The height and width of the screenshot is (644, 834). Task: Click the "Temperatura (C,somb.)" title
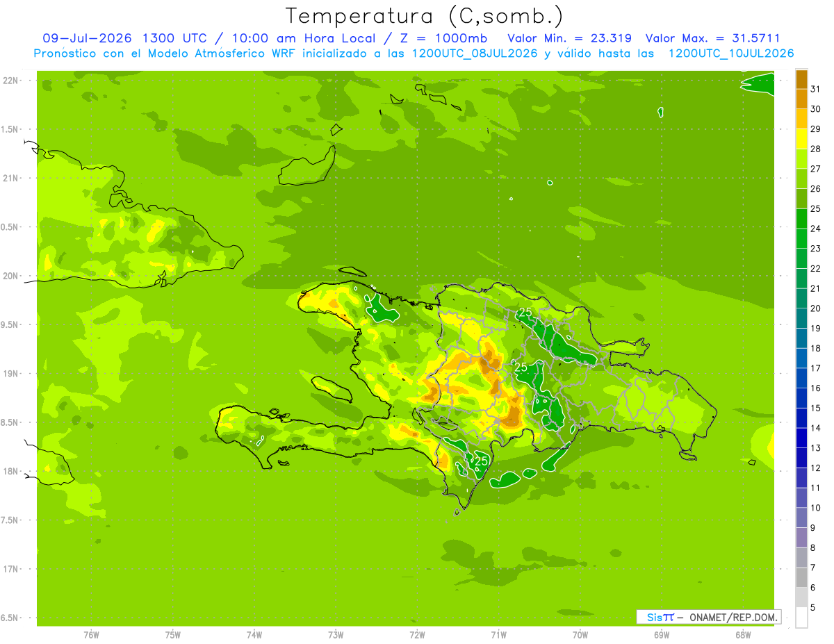pos(424,16)
